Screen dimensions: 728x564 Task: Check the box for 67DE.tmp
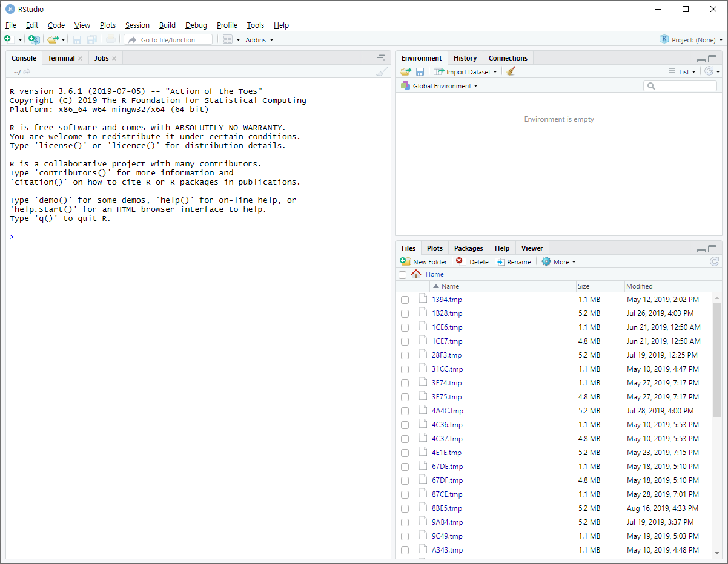(x=405, y=467)
